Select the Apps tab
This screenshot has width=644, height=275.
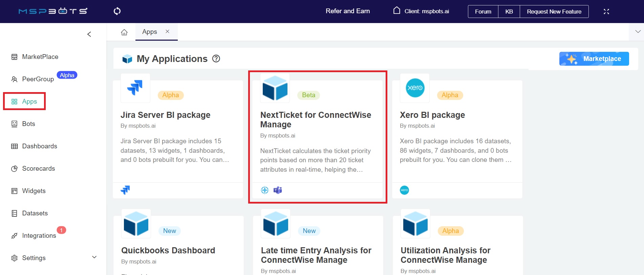[149, 32]
